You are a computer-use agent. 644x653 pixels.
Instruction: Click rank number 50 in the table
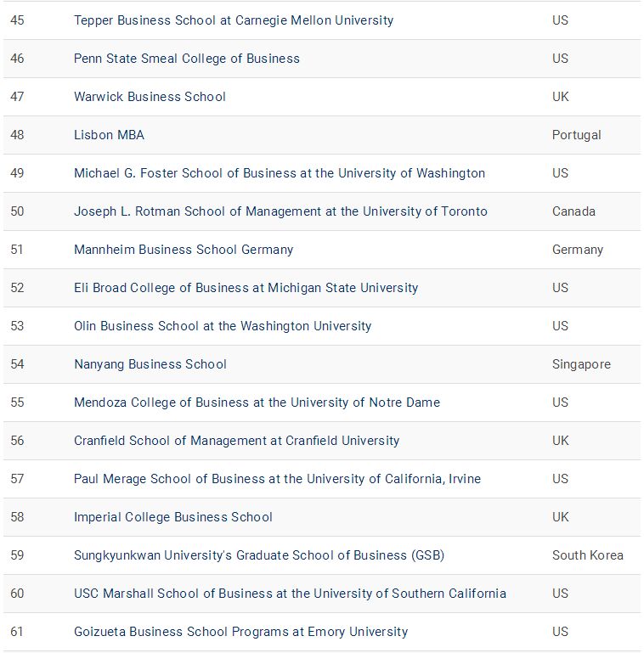(x=17, y=211)
